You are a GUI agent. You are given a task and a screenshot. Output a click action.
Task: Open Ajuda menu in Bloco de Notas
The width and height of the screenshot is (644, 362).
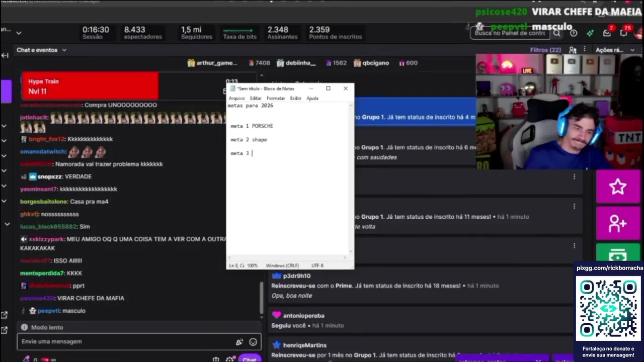pyautogui.click(x=312, y=98)
